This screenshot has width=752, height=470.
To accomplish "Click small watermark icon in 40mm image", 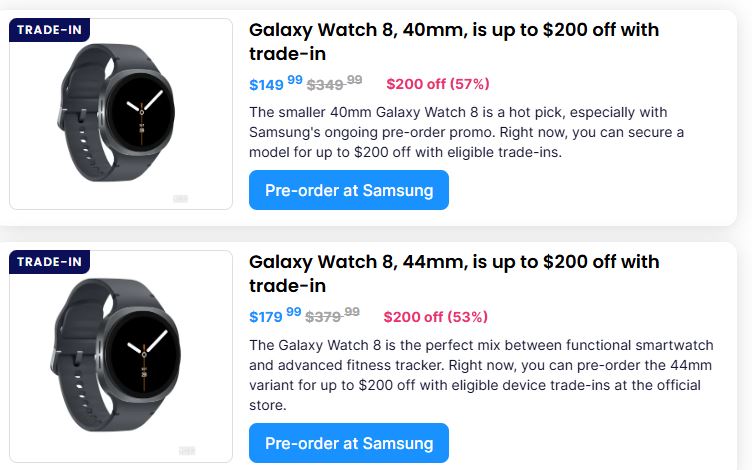I will point(181,199).
